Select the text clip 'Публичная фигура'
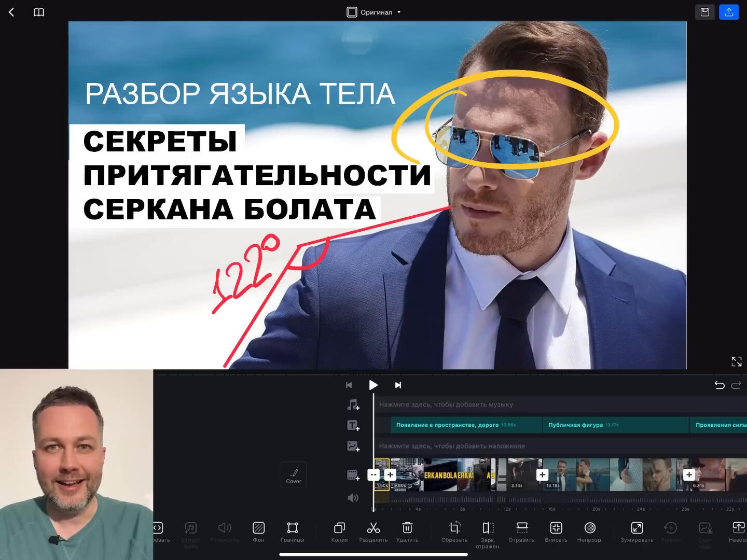The height and width of the screenshot is (560, 747). pos(614,425)
